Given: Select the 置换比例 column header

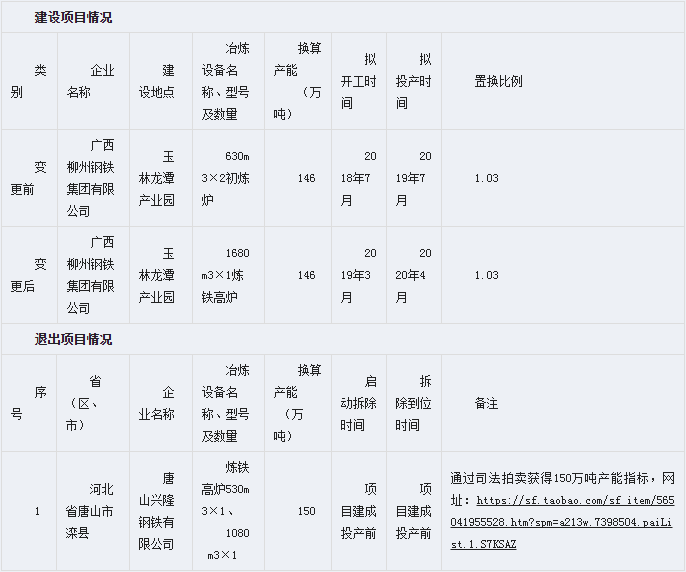Looking at the screenshot, I should pyautogui.click(x=498, y=81).
